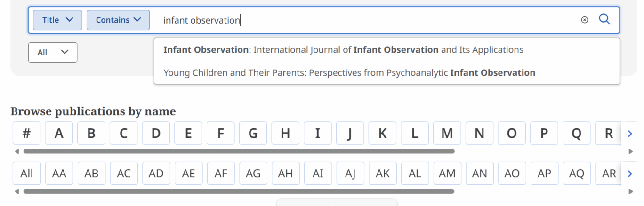Browse publications starting with G
The height and width of the screenshot is (206, 644).
[253, 134]
